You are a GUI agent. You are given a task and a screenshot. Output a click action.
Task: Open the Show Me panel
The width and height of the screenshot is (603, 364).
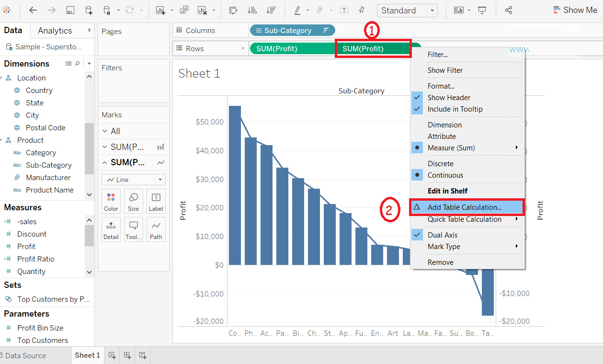coord(575,10)
